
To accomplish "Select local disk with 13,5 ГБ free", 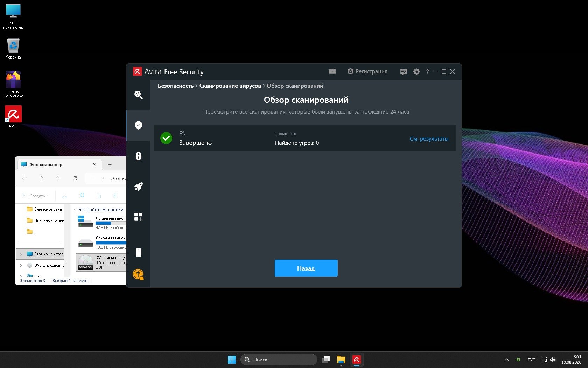I will pyautogui.click(x=101, y=242).
